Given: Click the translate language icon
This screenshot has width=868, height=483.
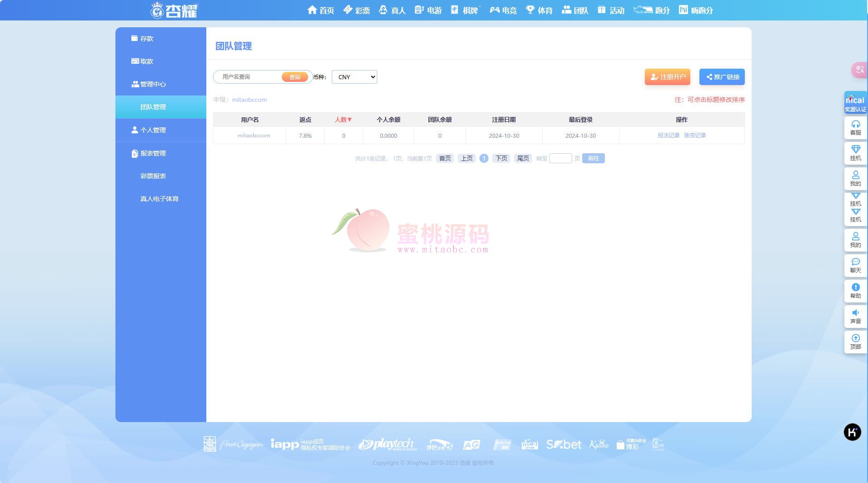Looking at the screenshot, I should (x=859, y=70).
